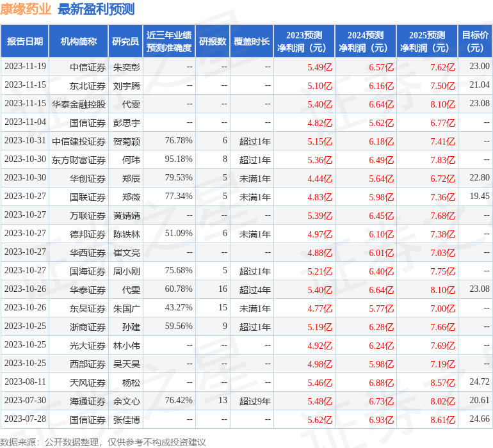
Task: Click accuracy value 77.34%
Action: [179, 196]
